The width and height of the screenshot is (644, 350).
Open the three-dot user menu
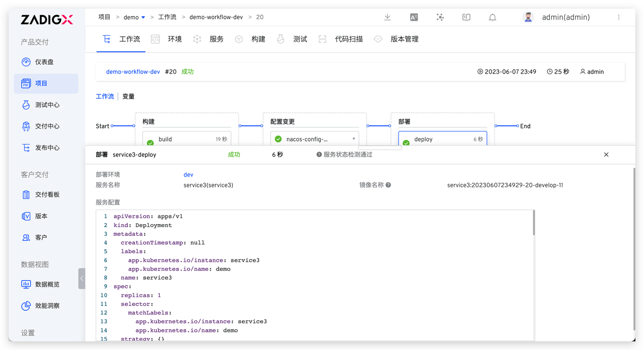click(618, 17)
